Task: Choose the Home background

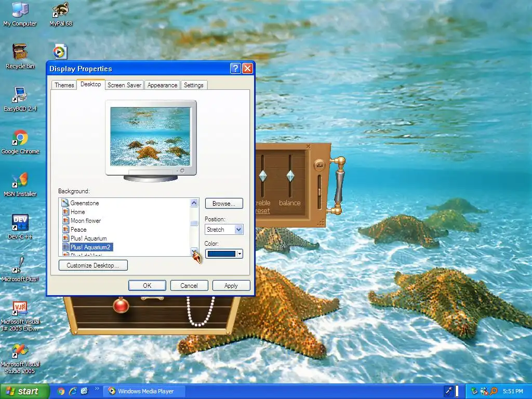Action: [77, 212]
